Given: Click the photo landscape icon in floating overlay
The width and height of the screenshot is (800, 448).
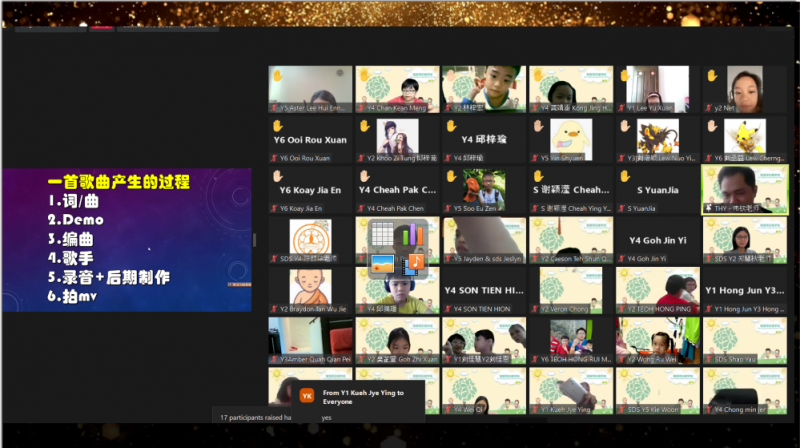Looking at the screenshot, I should pyautogui.click(x=383, y=264).
